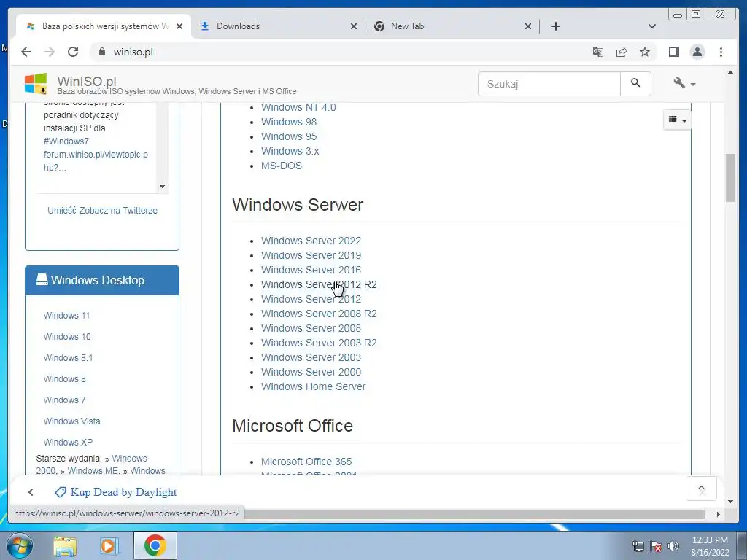Select Windows 8 in sidebar

[64, 379]
